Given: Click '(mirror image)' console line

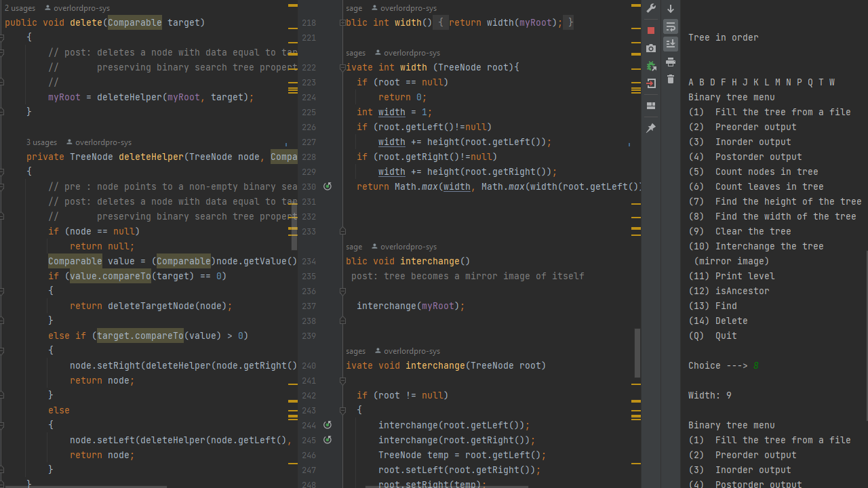Looking at the screenshot, I should coord(732,261).
